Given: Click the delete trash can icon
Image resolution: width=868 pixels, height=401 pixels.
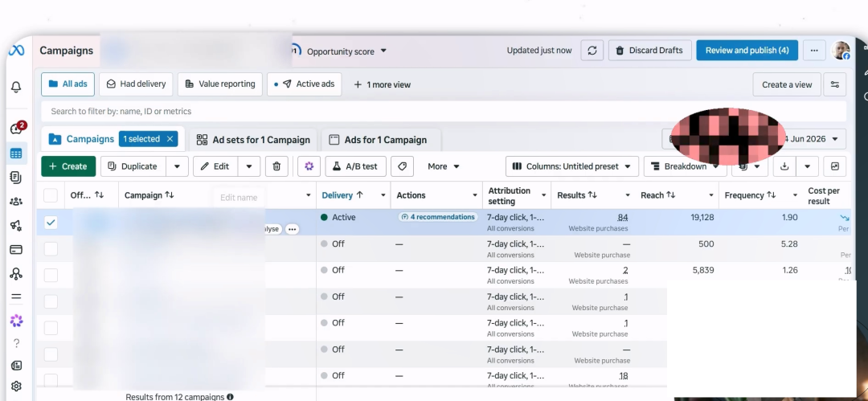Looking at the screenshot, I should pyautogui.click(x=276, y=166).
